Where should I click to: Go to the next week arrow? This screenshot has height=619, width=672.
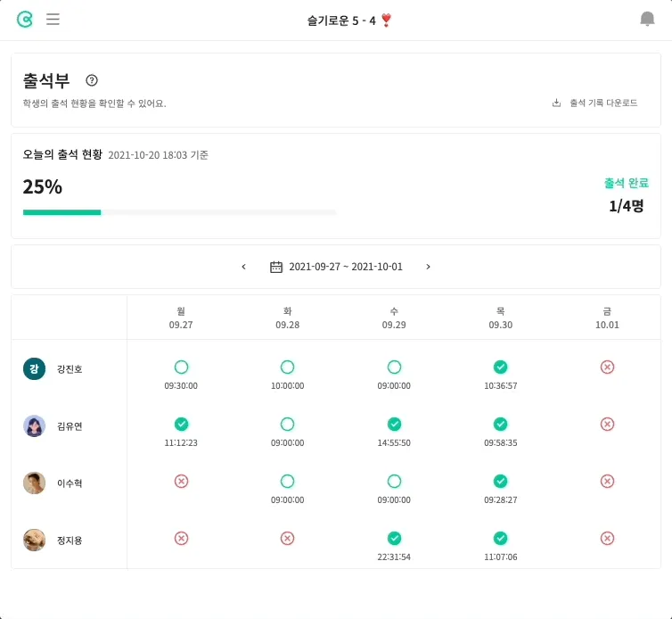coord(428,267)
